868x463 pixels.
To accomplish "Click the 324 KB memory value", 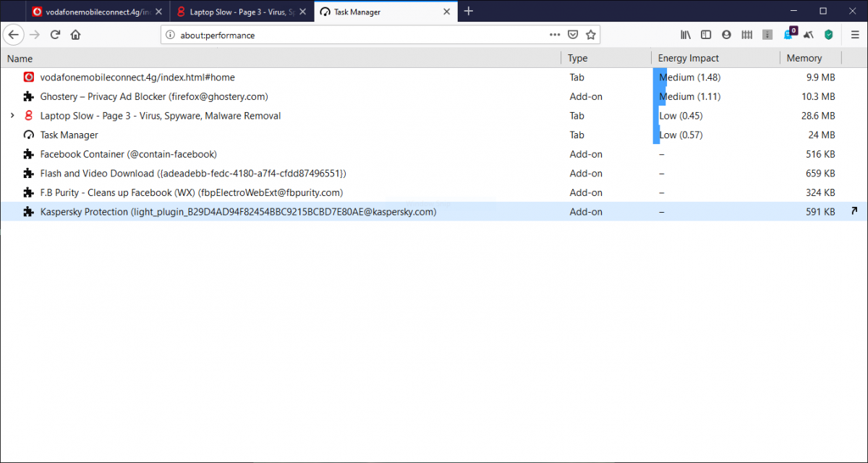I will [x=820, y=192].
